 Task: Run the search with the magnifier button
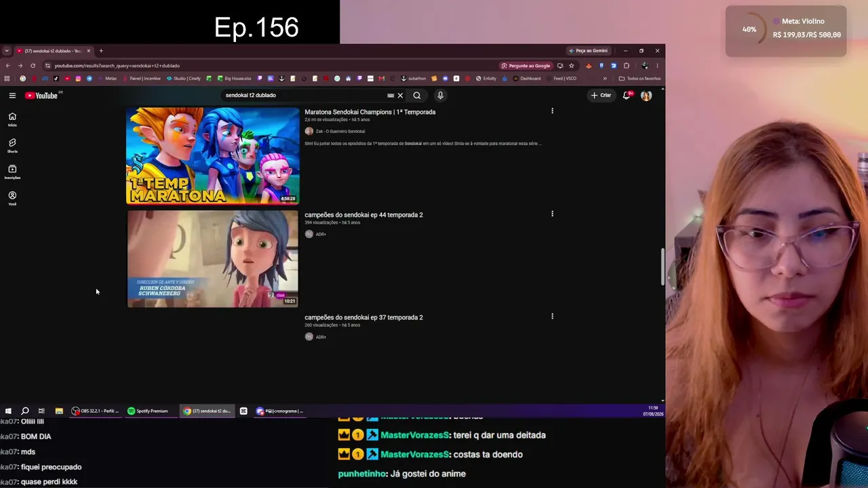(x=417, y=96)
